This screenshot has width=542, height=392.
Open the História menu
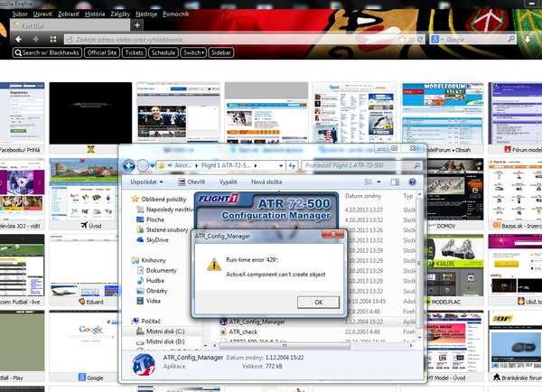pos(95,14)
